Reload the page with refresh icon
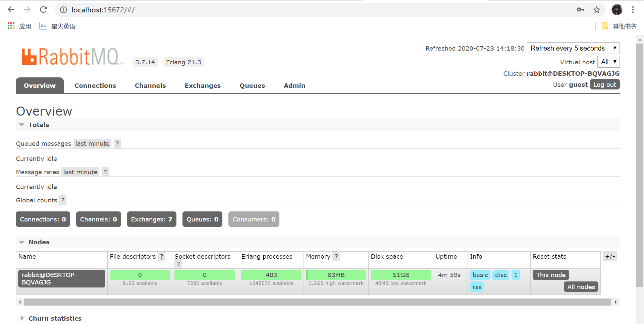 click(x=43, y=10)
